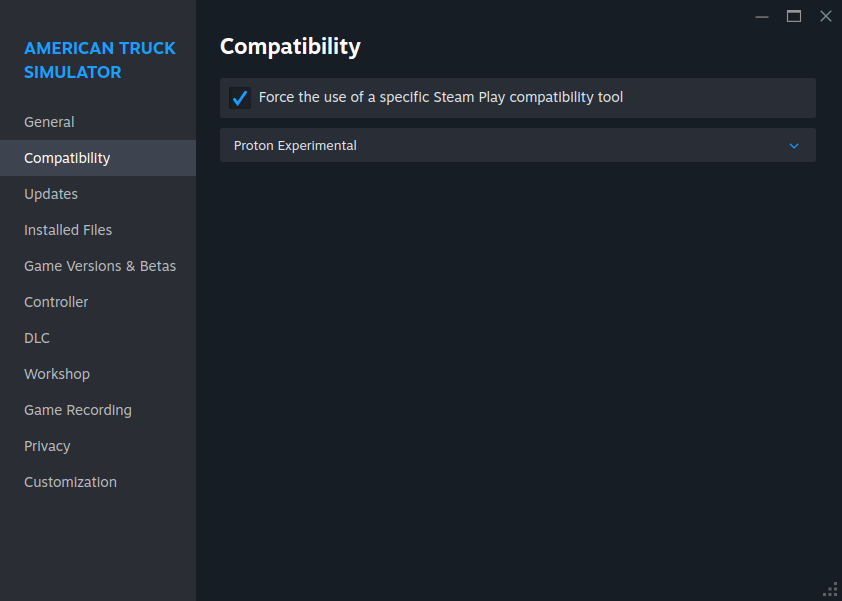Click the American Truck Simulator title
This screenshot has height=601, width=842.
point(99,60)
